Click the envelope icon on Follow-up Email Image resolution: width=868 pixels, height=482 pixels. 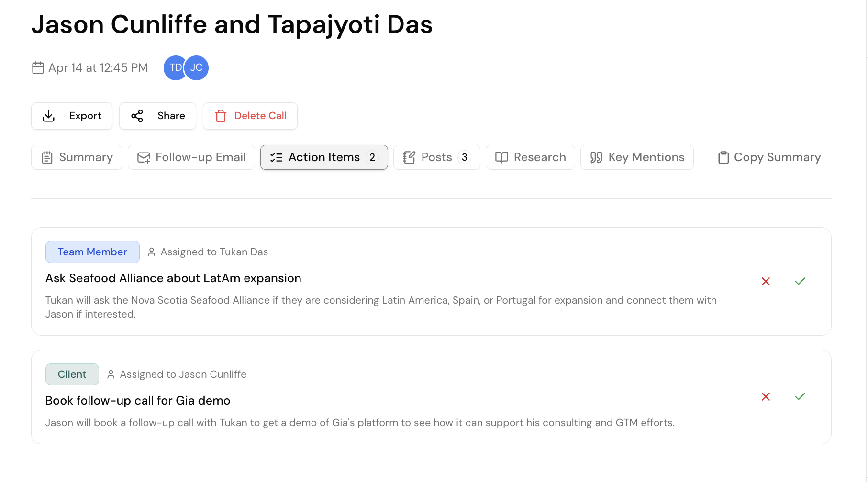pyautogui.click(x=144, y=157)
